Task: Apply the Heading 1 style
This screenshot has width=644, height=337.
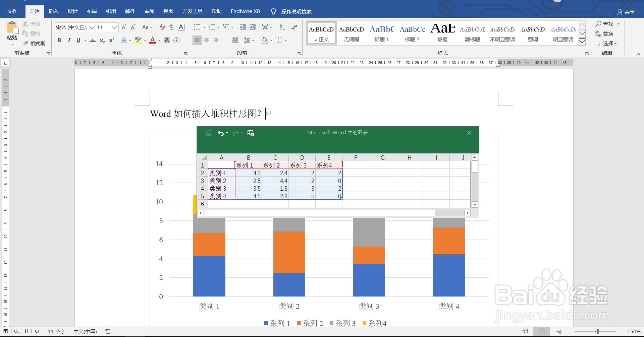Action: pos(382,33)
